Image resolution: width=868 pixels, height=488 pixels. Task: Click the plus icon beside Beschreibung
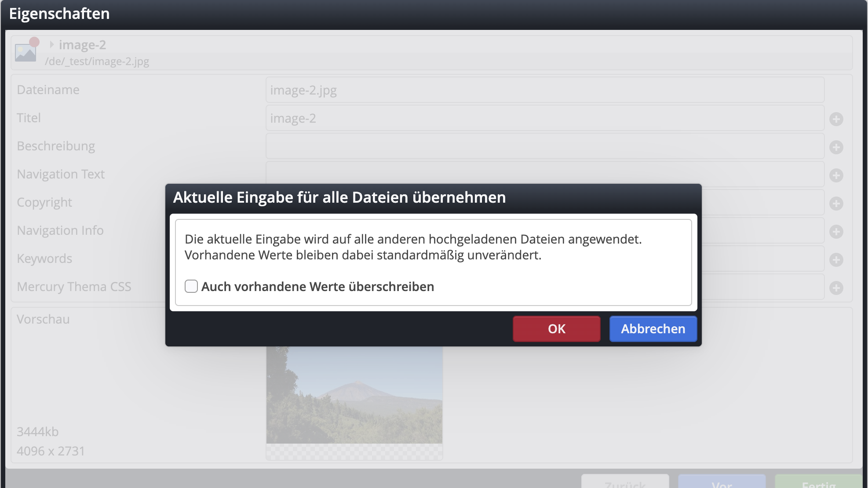(x=836, y=146)
